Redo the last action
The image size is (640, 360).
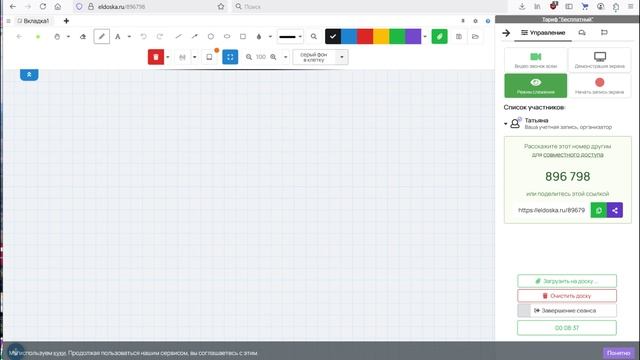pos(160,37)
